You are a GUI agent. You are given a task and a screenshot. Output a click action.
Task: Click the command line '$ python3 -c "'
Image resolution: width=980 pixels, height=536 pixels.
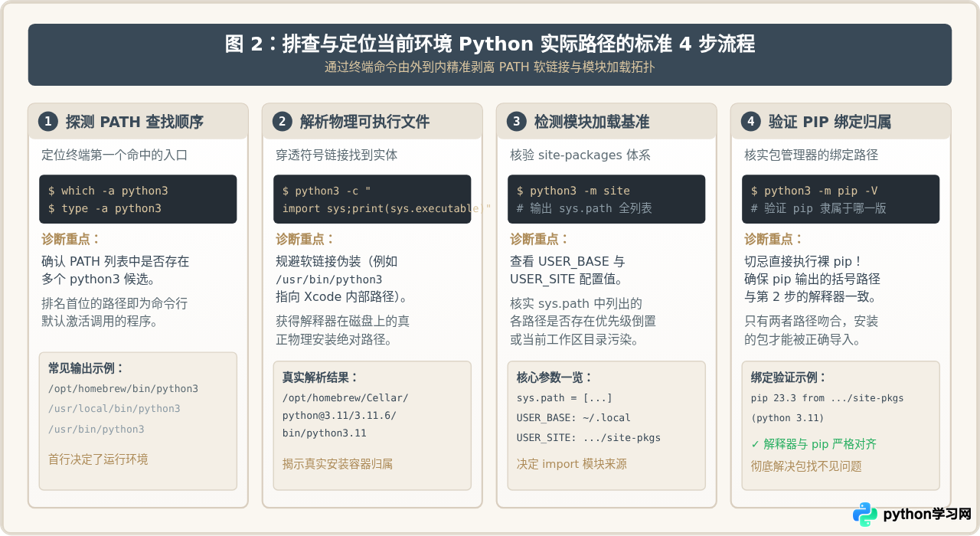[327, 191]
